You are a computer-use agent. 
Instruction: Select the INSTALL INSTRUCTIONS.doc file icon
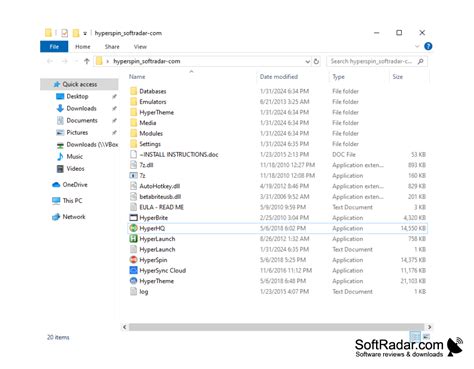pyautogui.click(x=133, y=154)
